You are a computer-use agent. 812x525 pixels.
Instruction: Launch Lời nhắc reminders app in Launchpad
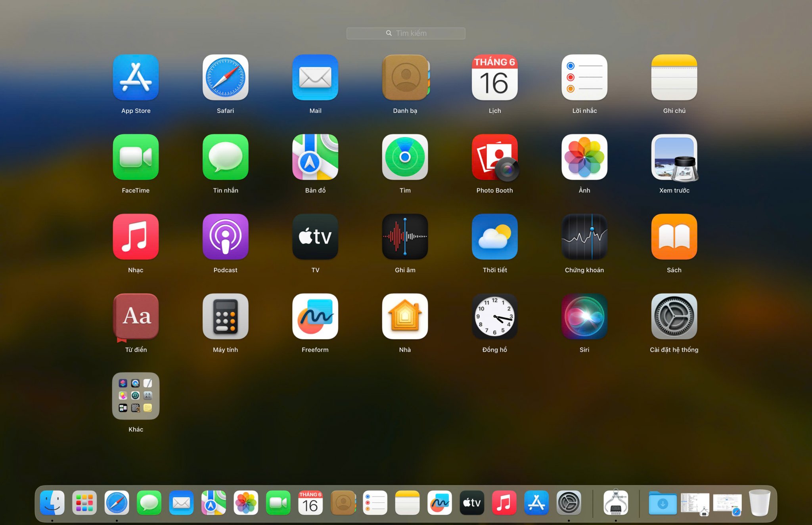[584, 78]
